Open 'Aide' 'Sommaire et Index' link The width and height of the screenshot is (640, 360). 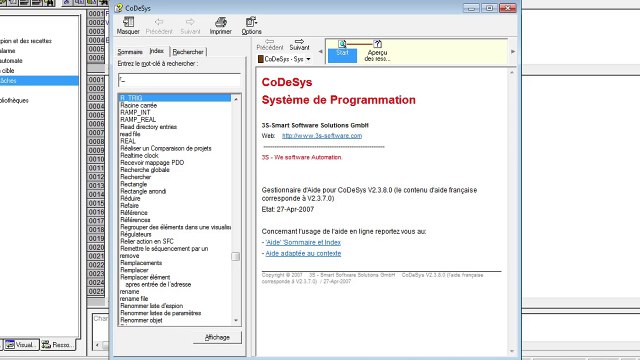(303, 242)
